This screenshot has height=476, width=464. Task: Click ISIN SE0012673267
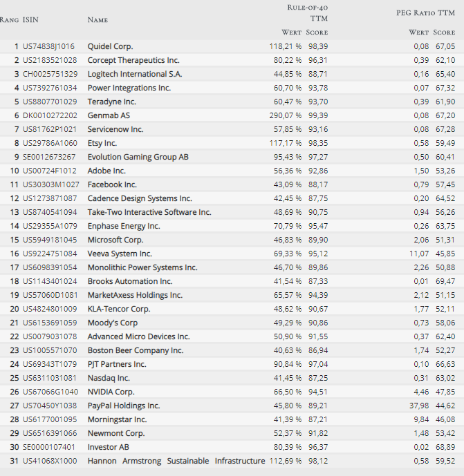pos(49,157)
